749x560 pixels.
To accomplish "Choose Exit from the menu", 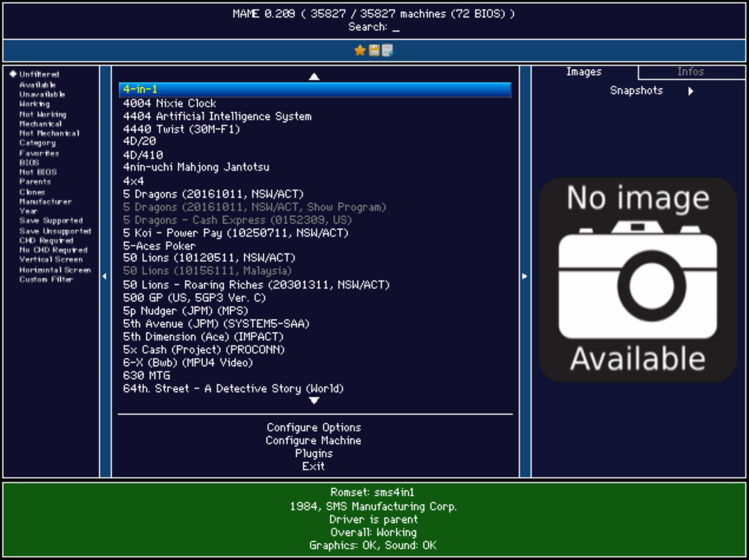I will click(313, 466).
